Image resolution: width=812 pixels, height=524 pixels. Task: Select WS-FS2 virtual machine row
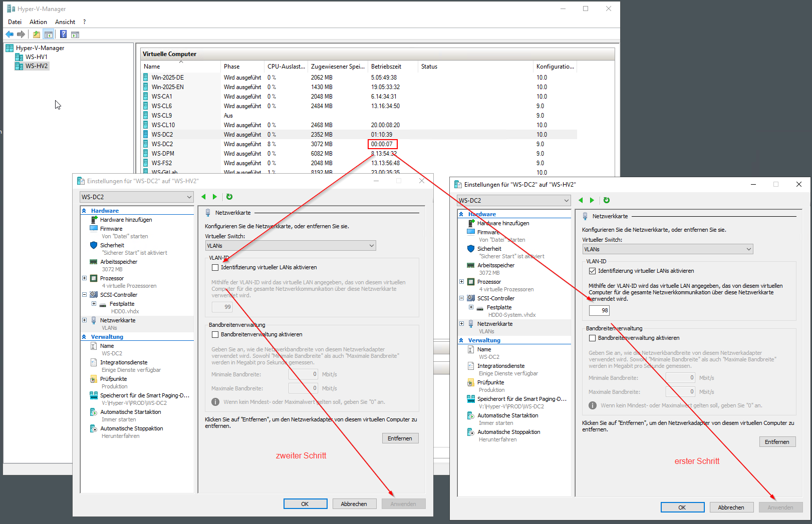[x=359, y=163]
